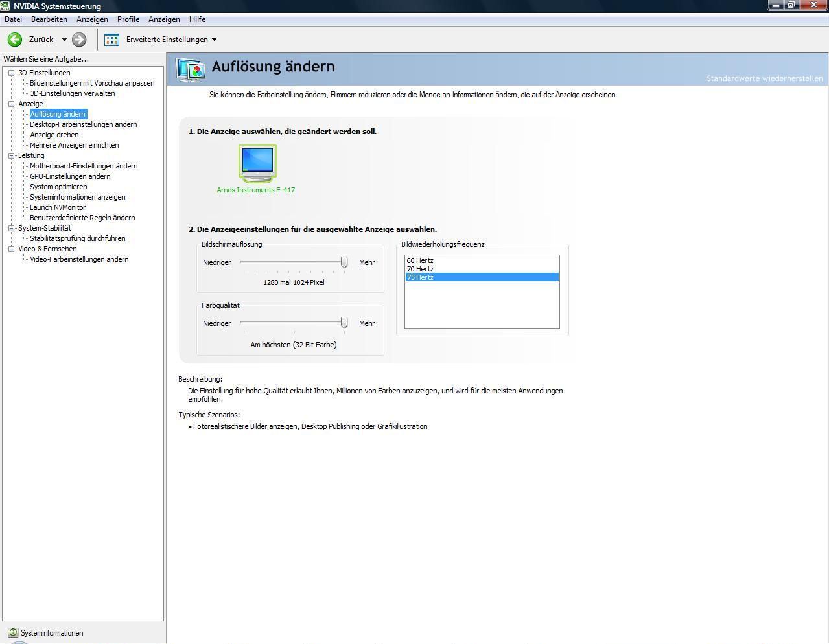Select Auflösung ändern in the tree
This screenshot has height=644, width=829.
coord(58,114)
